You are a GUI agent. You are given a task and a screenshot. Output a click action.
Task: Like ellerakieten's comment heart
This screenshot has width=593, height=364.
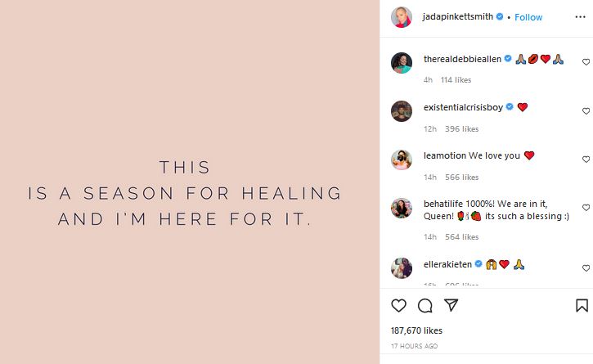586,268
